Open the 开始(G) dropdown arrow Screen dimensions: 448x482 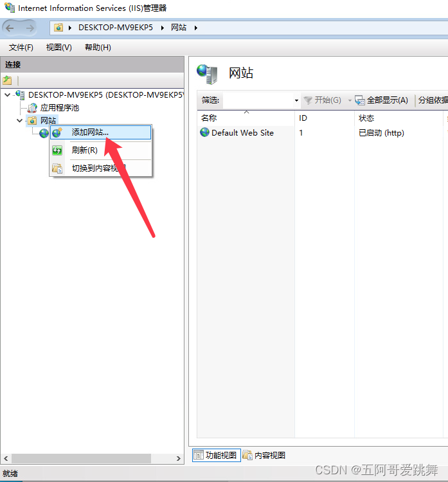(x=350, y=100)
